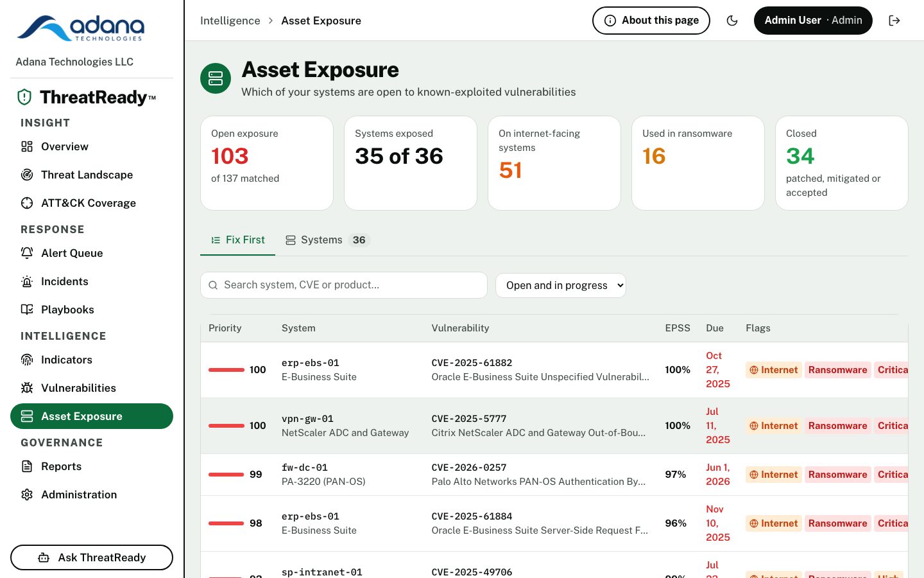Image resolution: width=924 pixels, height=578 pixels.
Task: Click the Open exposure 103 card
Action: [267, 163]
